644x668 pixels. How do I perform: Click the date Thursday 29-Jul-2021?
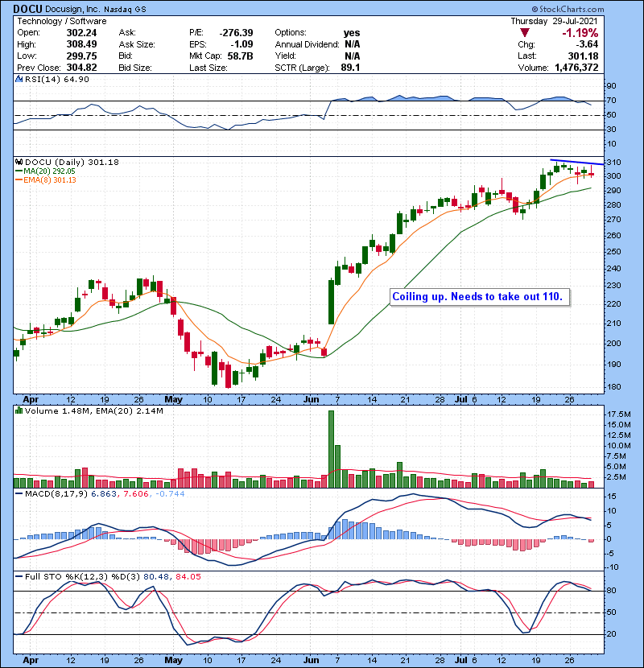point(554,21)
